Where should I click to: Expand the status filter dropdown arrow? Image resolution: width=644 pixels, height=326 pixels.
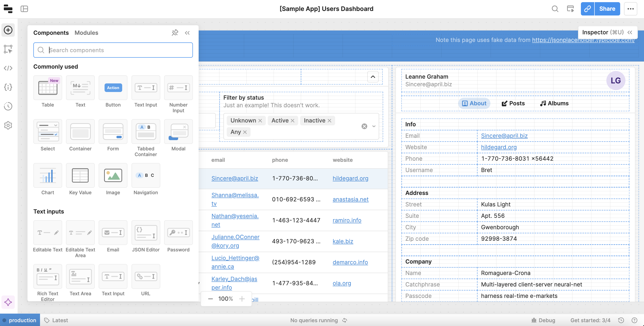(374, 126)
